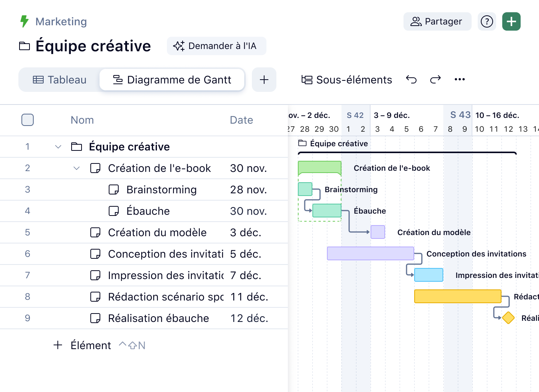This screenshot has width=539, height=392.
Task: Click the 7 déc. date cell
Action: (x=246, y=275)
